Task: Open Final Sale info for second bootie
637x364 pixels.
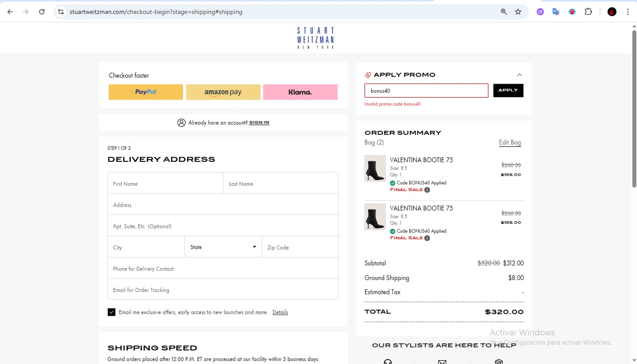Action: (x=427, y=238)
